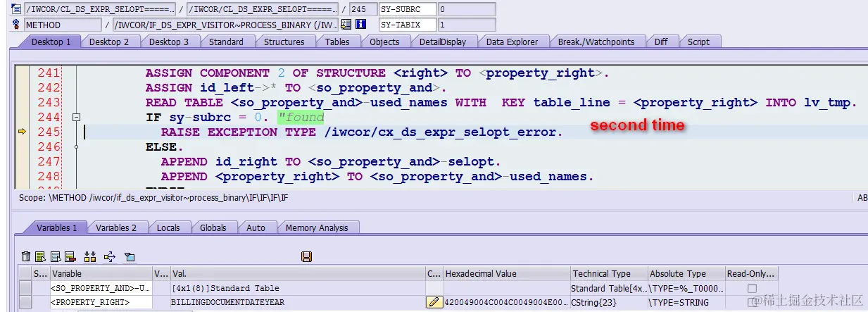The image size is (868, 312).
Task: Click the second /IWCOR/CL_DS_EXPR_SELOPT include field
Action: pyautogui.click(x=263, y=9)
